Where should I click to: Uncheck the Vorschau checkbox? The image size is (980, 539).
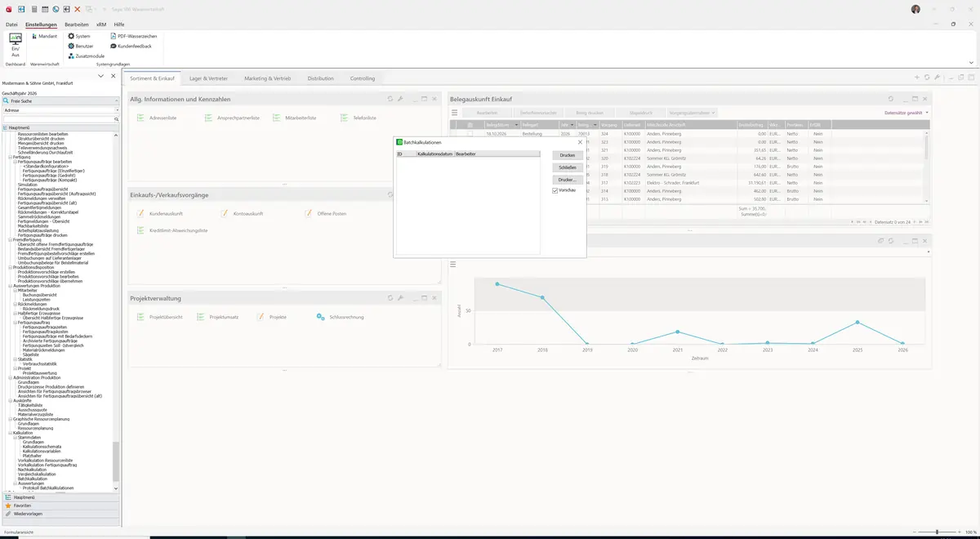pos(555,190)
